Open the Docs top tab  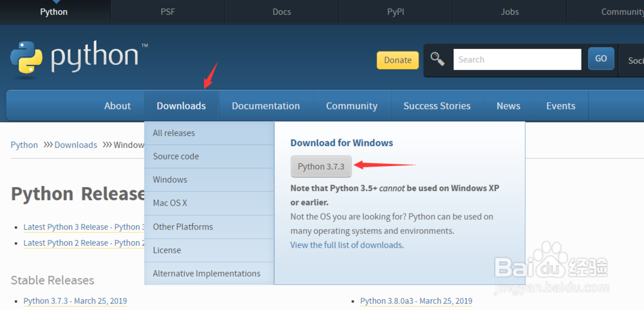tap(282, 12)
